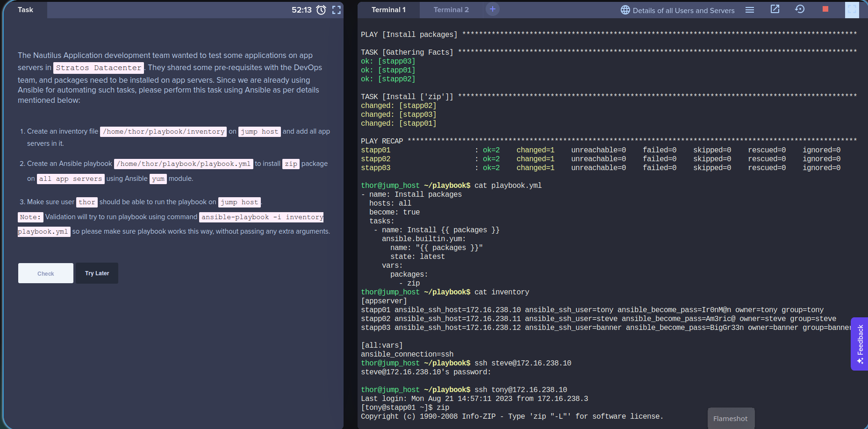Viewport: 868px width, 429px height.
Task: Select the Task tab
Action: point(25,10)
